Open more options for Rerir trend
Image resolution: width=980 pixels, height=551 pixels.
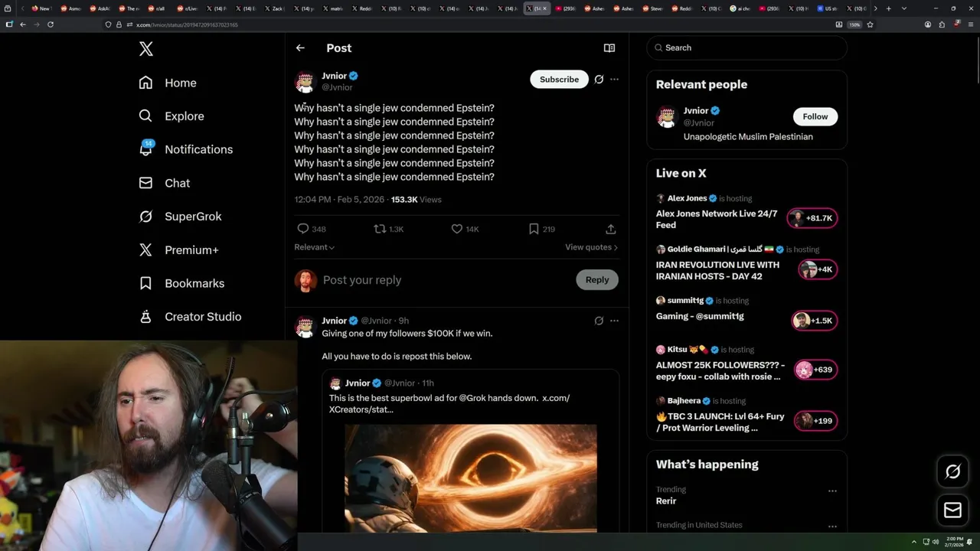(x=832, y=491)
